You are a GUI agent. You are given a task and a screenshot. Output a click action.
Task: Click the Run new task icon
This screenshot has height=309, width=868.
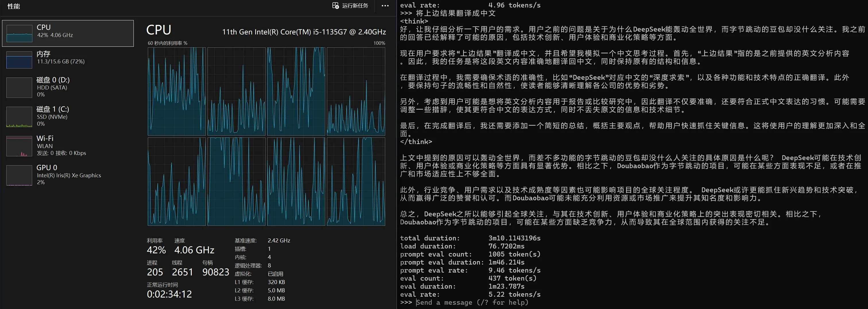pos(335,6)
